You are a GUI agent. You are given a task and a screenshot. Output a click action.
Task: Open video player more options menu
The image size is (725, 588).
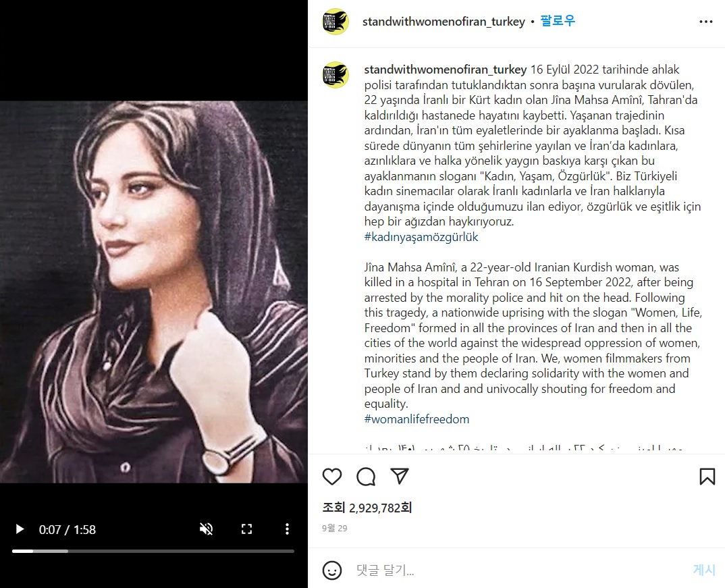coord(287,529)
